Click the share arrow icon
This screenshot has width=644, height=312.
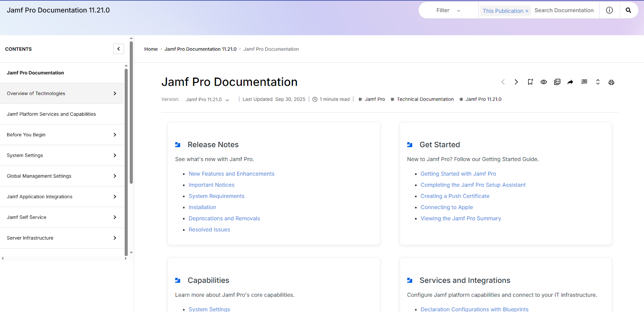click(x=570, y=82)
